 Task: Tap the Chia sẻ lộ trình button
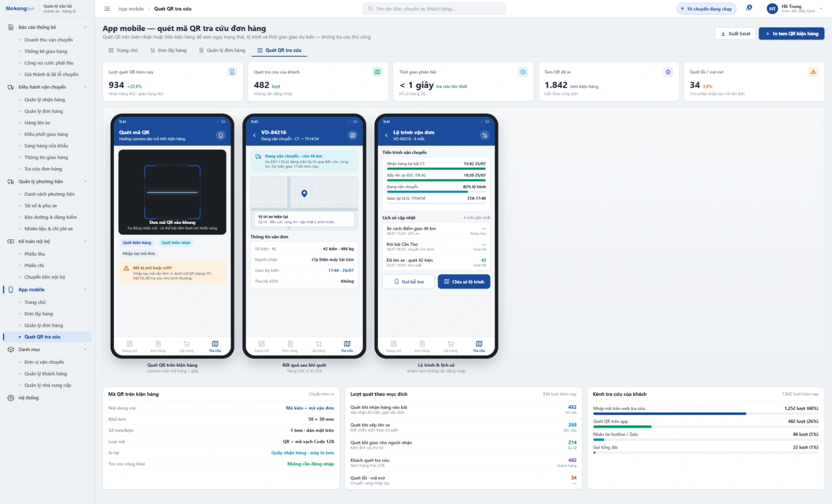(x=464, y=282)
